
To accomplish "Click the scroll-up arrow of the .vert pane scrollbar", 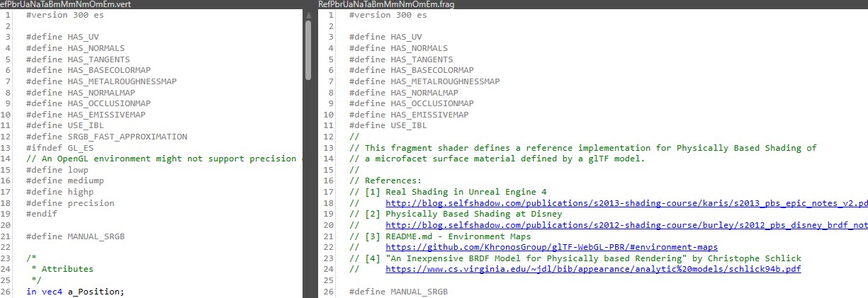I will pyautogui.click(x=308, y=14).
